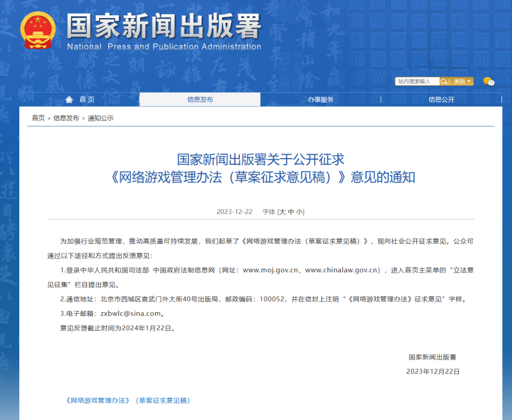The width and height of the screenshot is (512, 420).
Task: Set font size to medium (中)
Action: point(291,212)
